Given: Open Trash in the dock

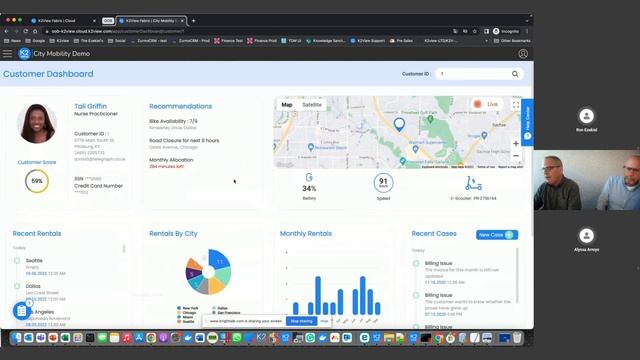Looking at the screenshot, I should 517,338.
